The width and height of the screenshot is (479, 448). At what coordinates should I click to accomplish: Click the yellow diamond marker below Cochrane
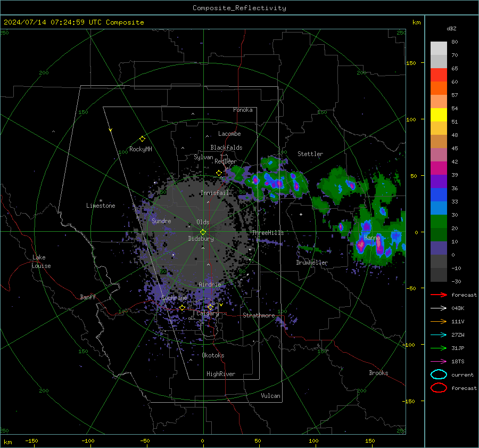(x=182, y=308)
